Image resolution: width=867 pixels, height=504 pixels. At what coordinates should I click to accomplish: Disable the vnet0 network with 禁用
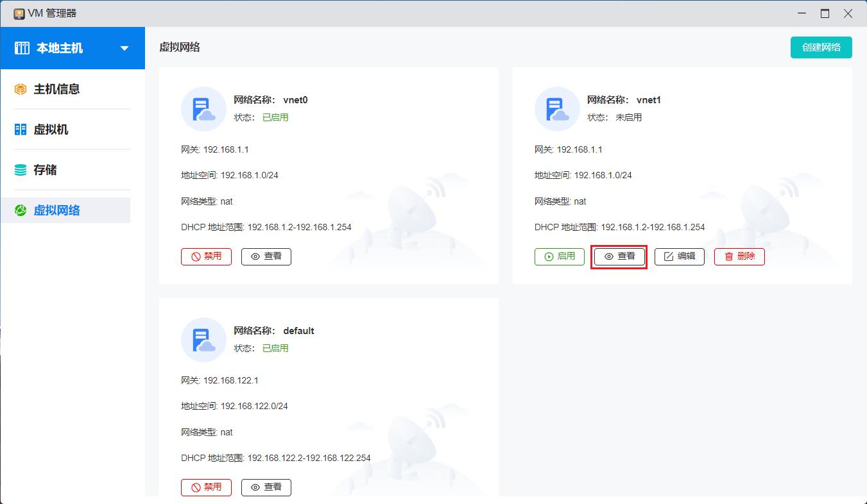206,256
